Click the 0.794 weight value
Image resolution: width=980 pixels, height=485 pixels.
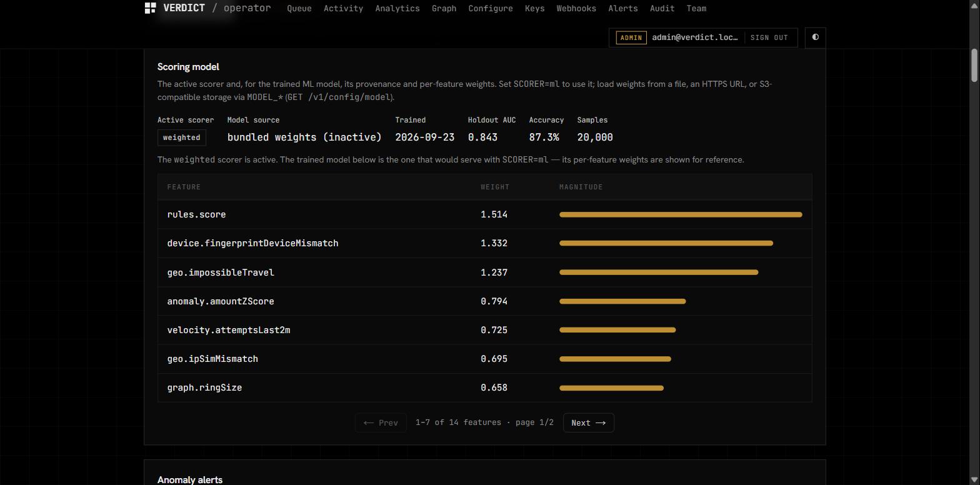(x=494, y=301)
